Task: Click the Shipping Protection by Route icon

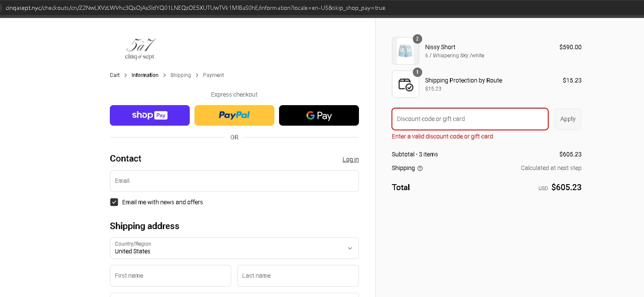Action: (x=405, y=84)
